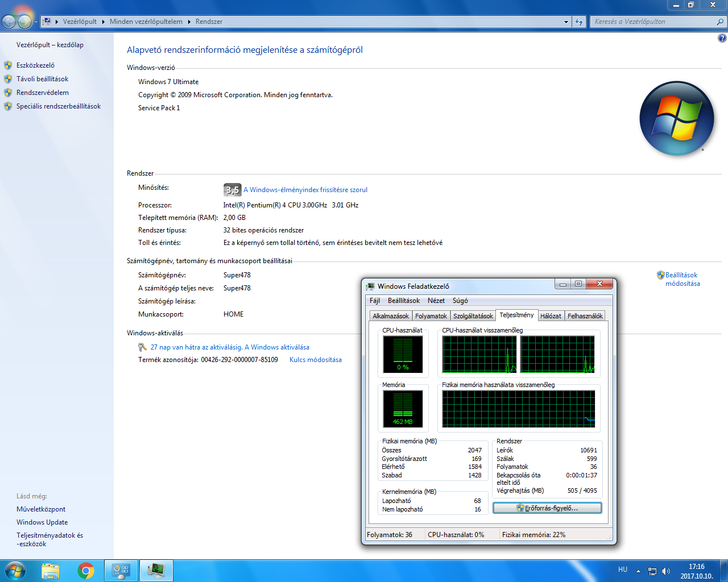
Task: Go to Vezérlőpult breadcrumb
Action: point(80,22)
